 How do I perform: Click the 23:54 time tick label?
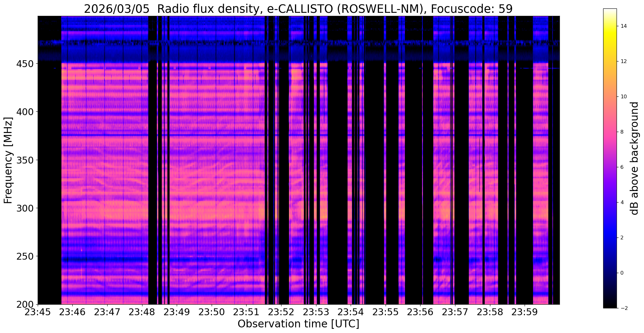[351, 312]
